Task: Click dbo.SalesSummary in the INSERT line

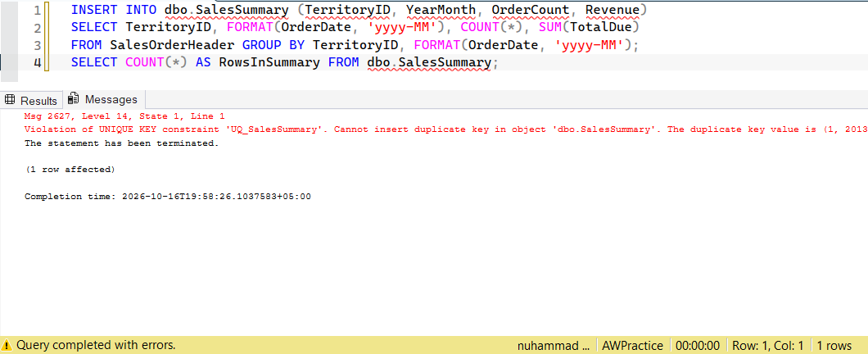Action: coord(227,10)
